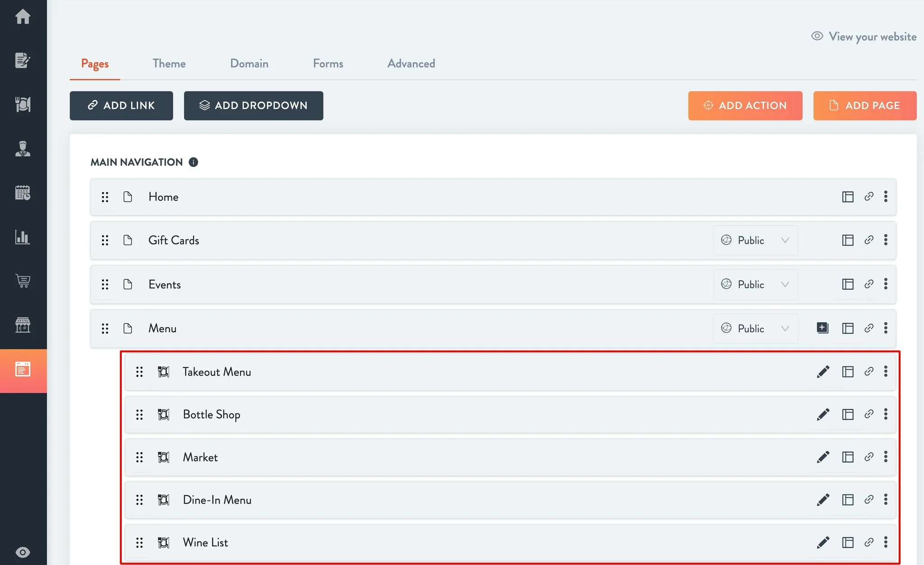Click the drag handle on Home row
The height and width of the screenshot is (565, 924).
[x=105, y=197]
